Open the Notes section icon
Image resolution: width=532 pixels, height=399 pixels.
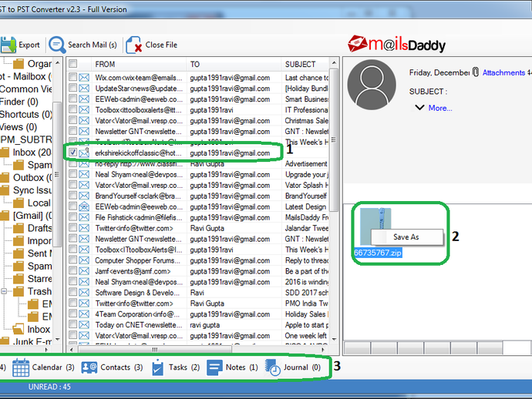(214, 367)
